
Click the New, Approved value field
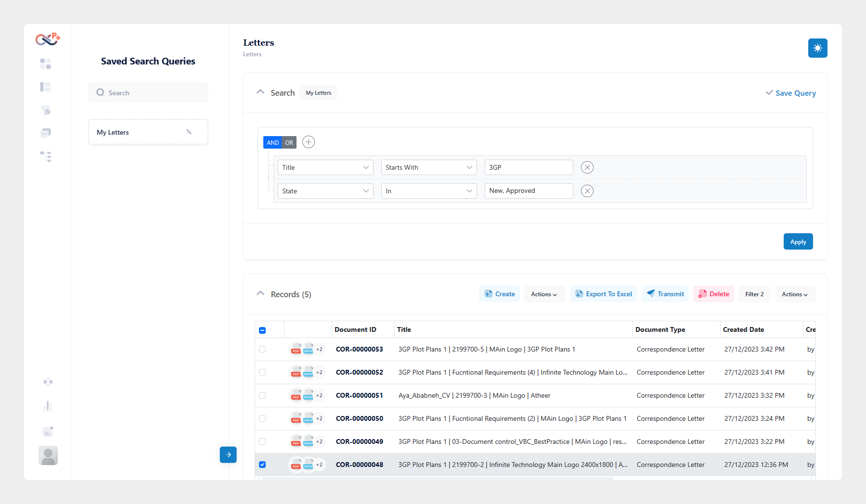(x=529, y=191)
